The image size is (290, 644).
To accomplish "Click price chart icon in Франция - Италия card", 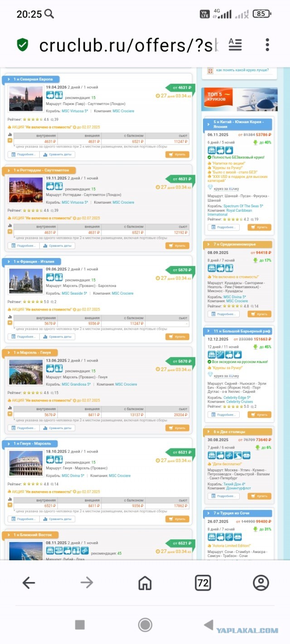I will pos(10,317).
